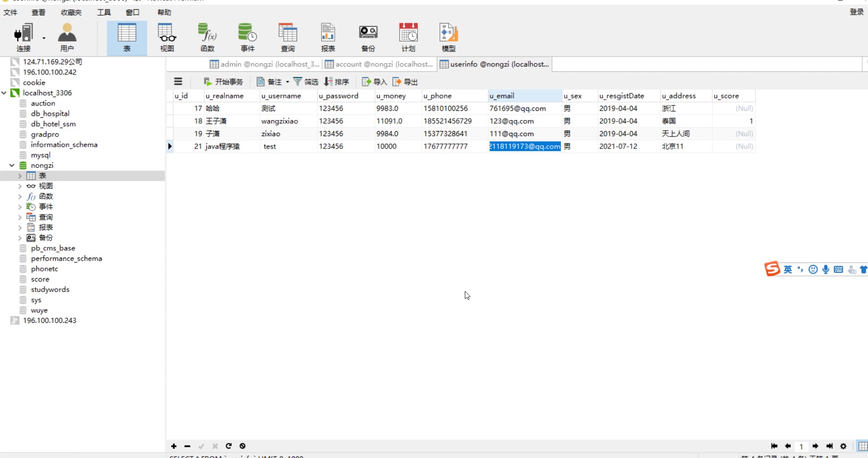Click the Sogou input method S logo

click(x=772, y=269)
